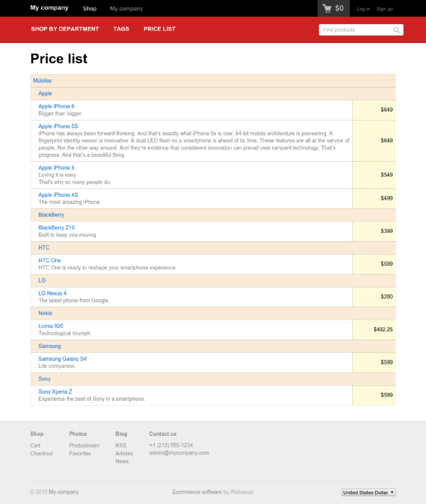This screenshot has width=426, height=504.
Task: Click the Log in link
Action: tap(363, 9)
